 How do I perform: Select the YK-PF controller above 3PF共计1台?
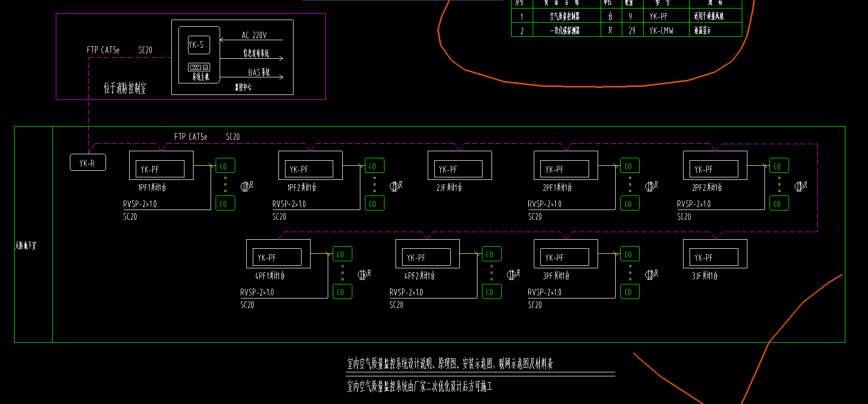point(564,257)
